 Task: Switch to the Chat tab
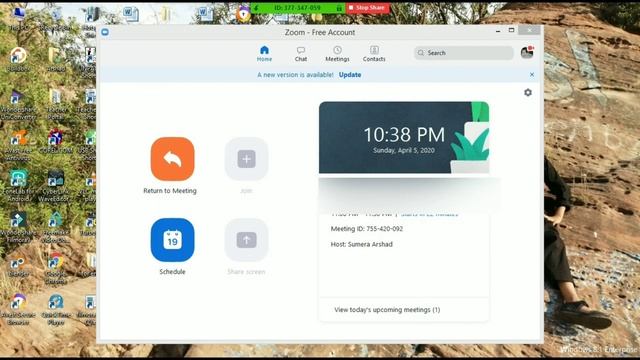tap(301, 53)
